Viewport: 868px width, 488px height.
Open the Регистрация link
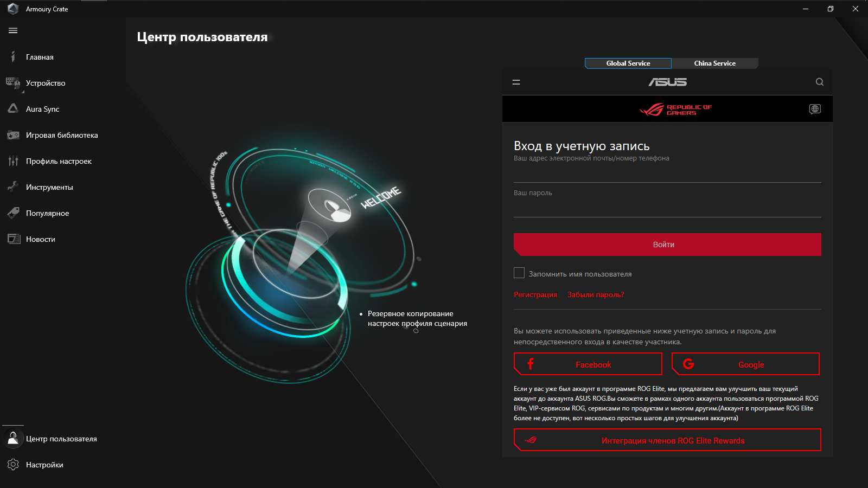(535, 294)
